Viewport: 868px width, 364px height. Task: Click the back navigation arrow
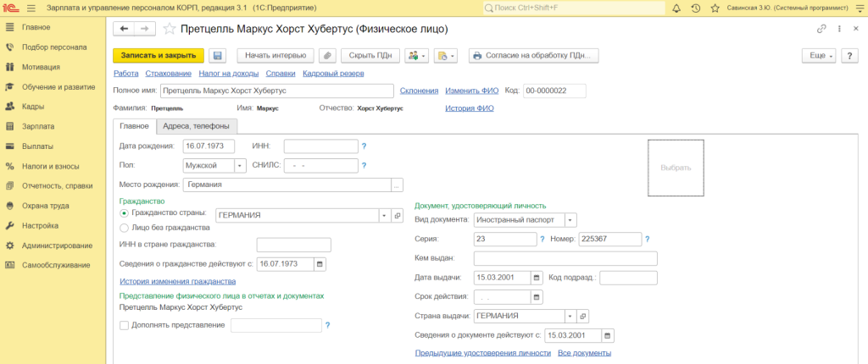[125, 29]
